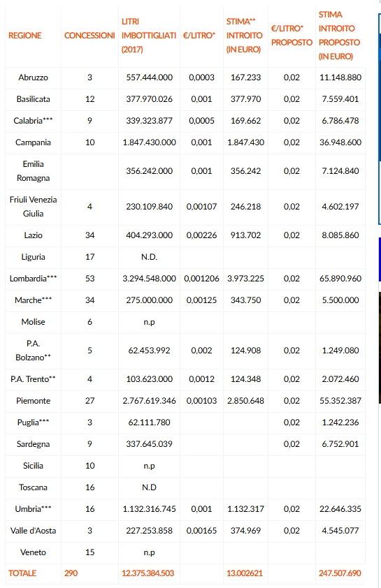Click the P.A. Bolzano region cell
Image resolution: width=381 pixels, height=588 pixels.
coord(33,351)
